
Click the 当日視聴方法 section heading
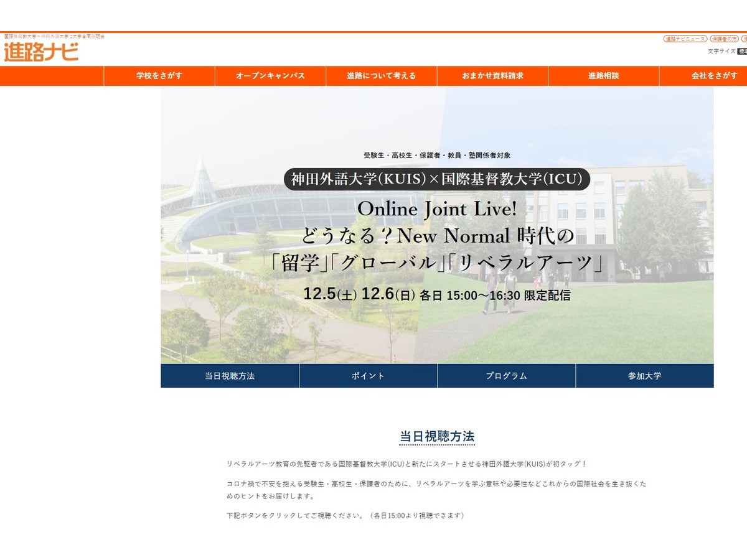(437, 436)
